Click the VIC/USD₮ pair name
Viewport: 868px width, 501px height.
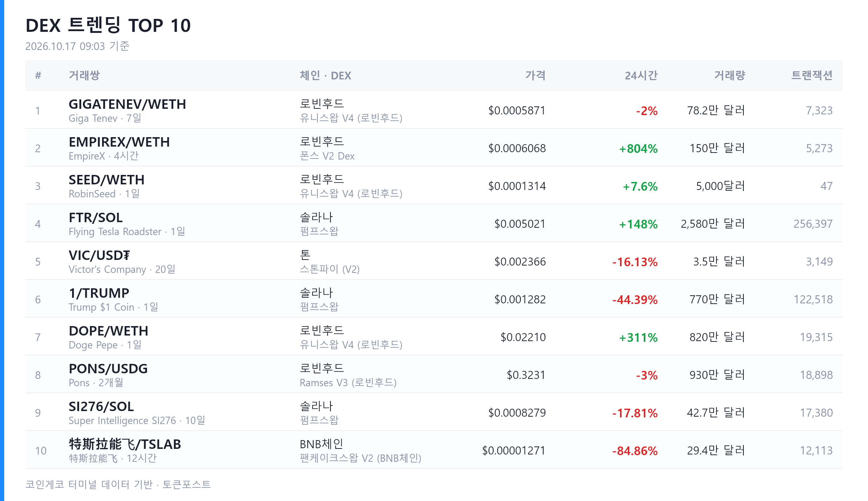click(99, 255)
